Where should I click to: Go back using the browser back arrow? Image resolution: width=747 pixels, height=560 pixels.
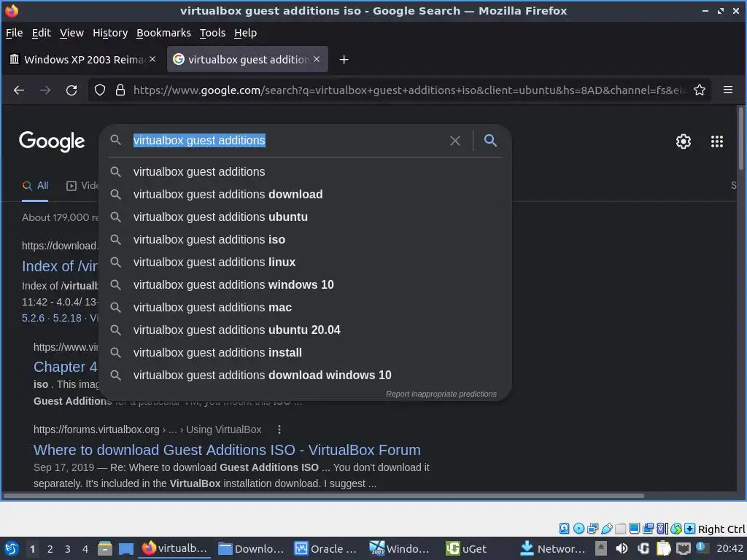tap(18, 90)
